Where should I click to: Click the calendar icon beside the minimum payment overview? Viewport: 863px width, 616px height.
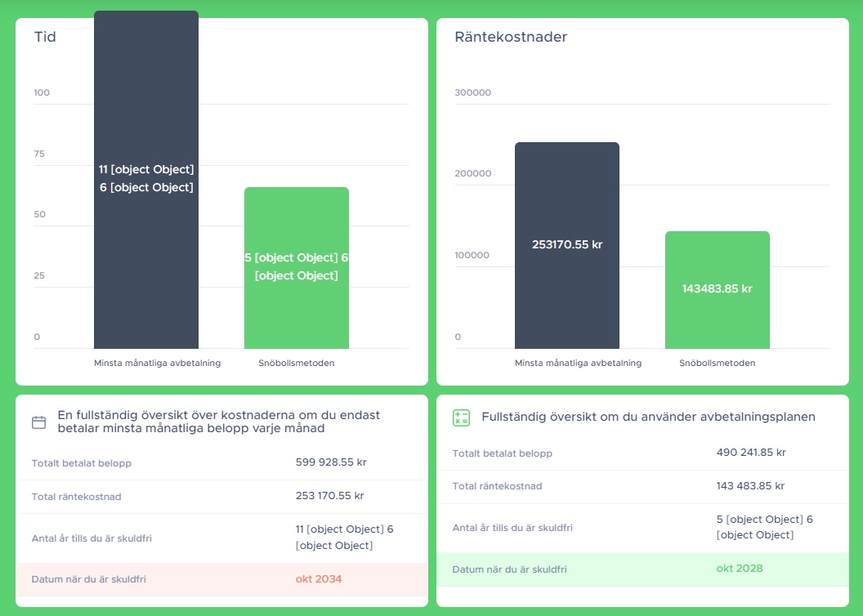point(38,422)
